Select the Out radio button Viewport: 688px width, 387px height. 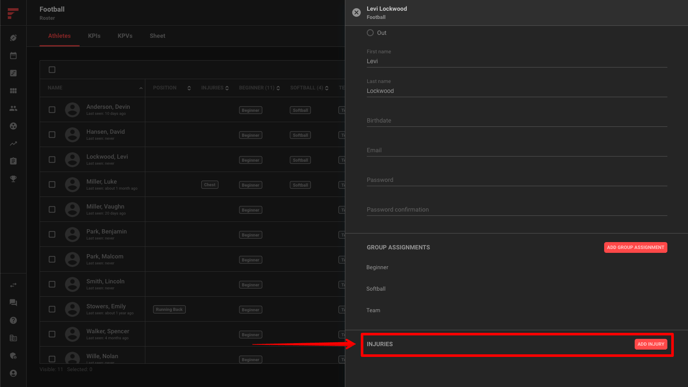click(x=370, y=33)
